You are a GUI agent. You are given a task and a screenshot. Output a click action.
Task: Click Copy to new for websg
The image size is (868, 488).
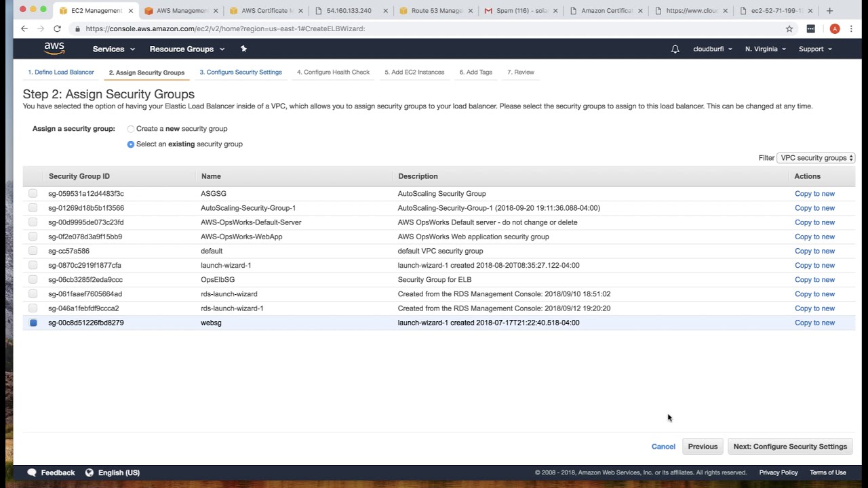point(814,323)
